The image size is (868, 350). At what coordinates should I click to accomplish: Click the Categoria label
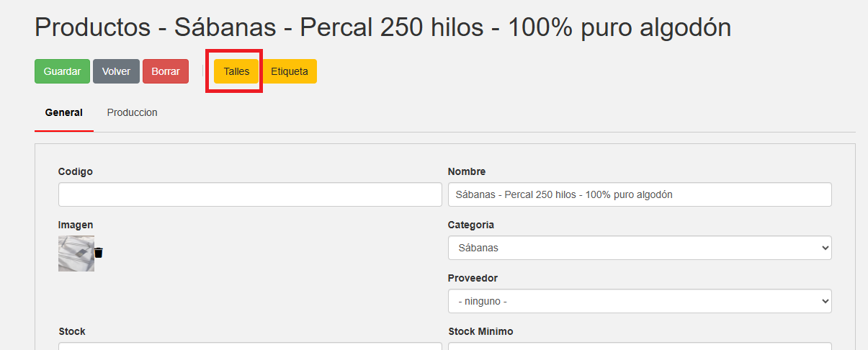471,225
